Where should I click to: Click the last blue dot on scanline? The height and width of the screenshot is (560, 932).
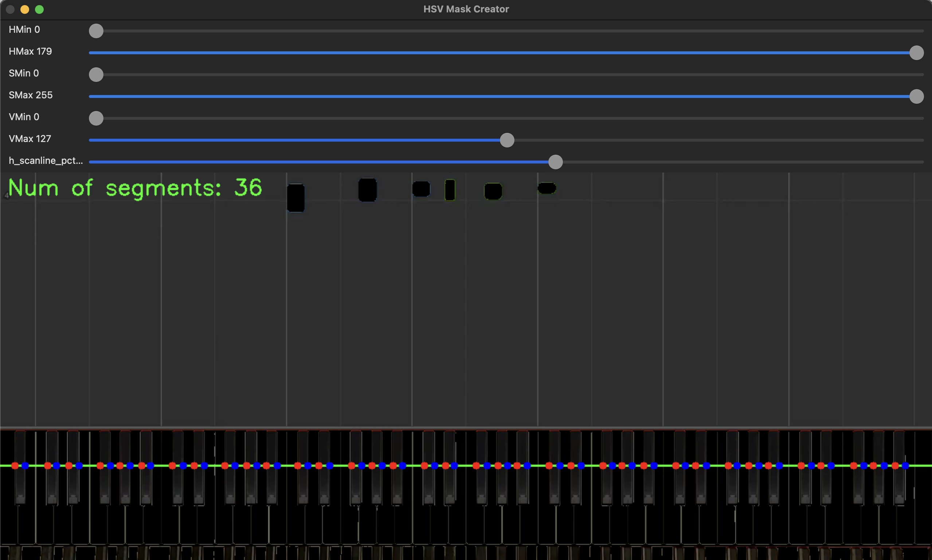[x=905, y=466]
